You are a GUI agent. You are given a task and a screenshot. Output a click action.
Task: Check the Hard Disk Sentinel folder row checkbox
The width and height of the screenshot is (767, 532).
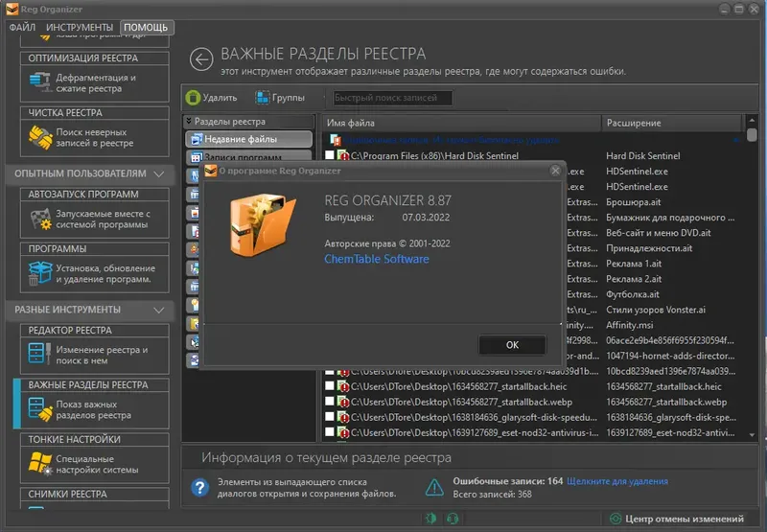click(x=330, y=155)
